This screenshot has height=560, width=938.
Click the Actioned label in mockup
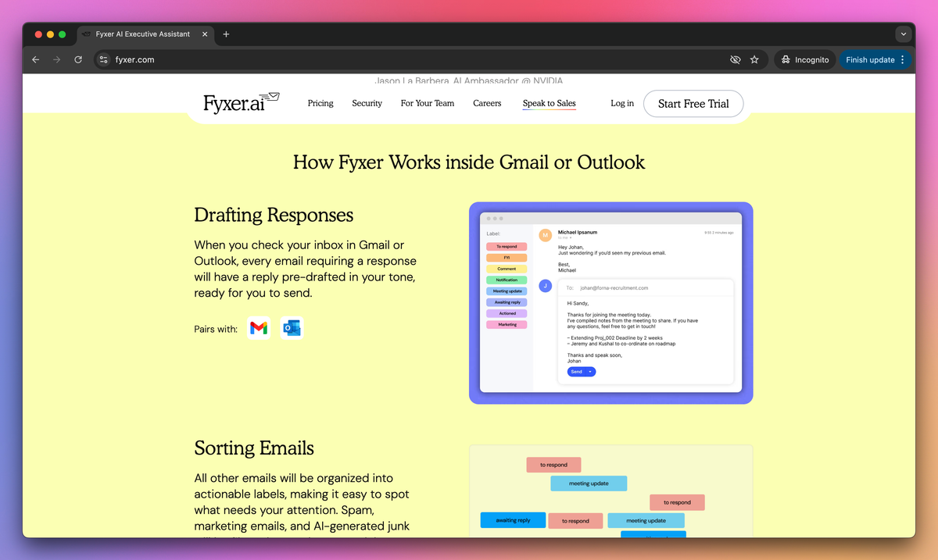[507, 313]
